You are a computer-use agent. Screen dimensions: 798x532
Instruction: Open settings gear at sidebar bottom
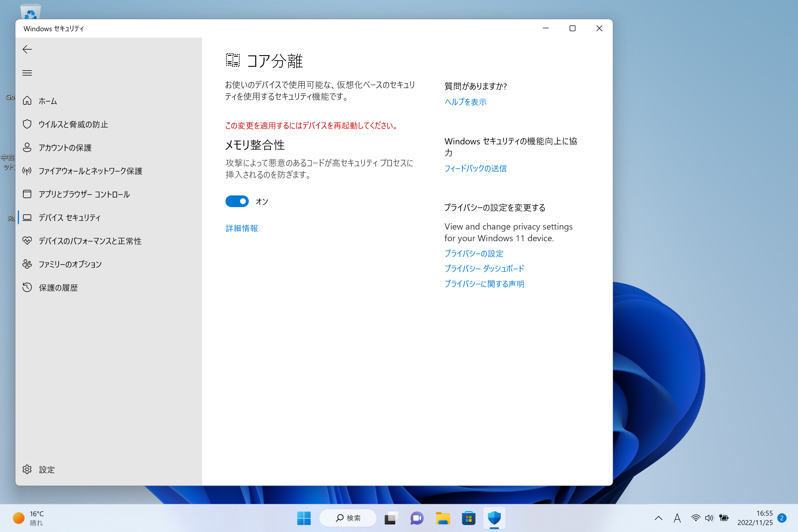27,470
